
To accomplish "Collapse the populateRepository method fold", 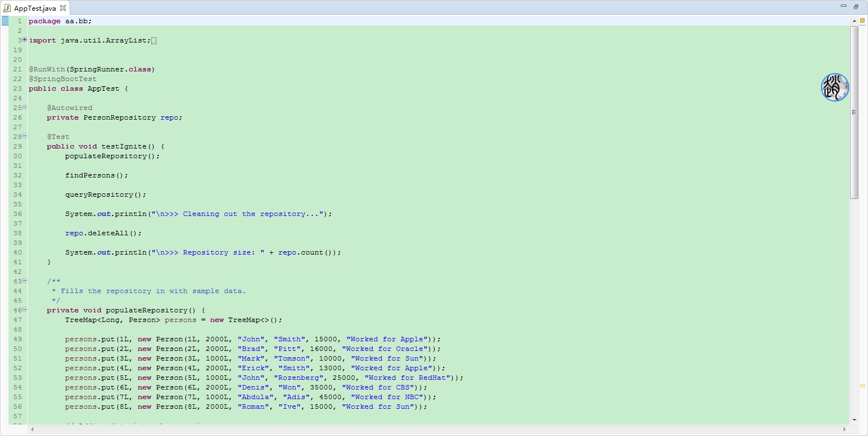I will (24, 310).
